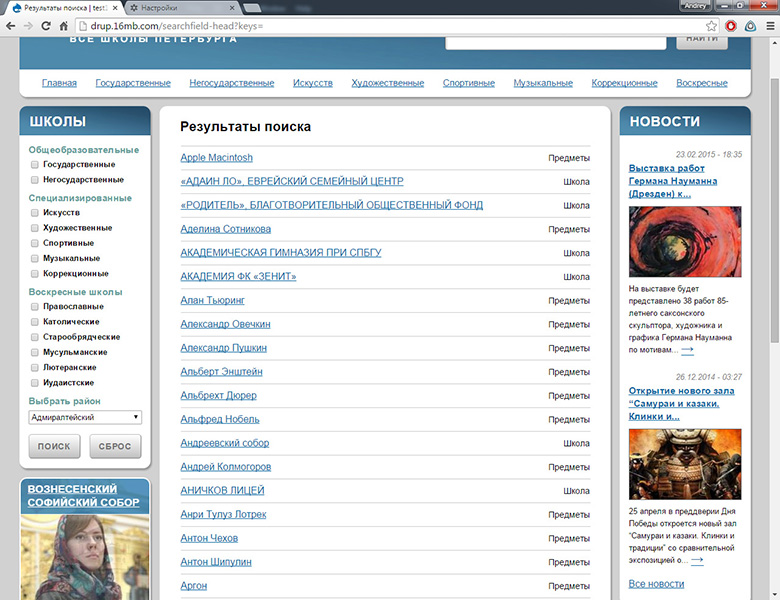Open woman in headscarf image

click(85, 557)
